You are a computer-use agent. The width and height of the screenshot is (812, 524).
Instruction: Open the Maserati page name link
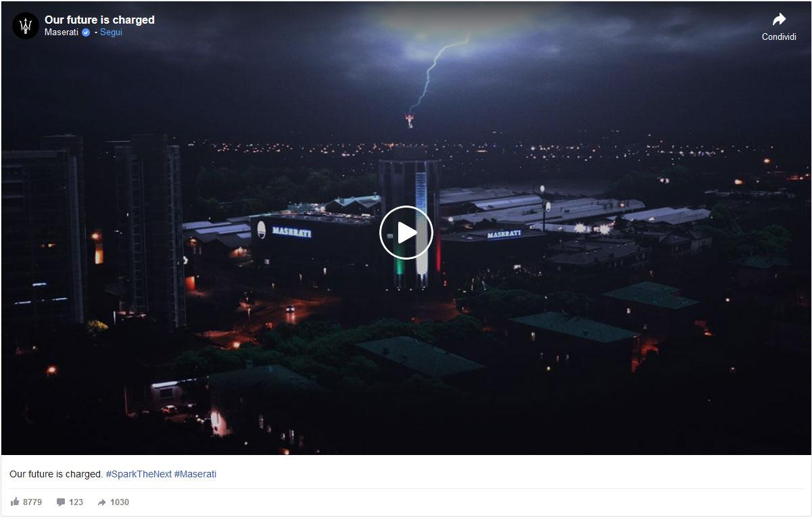(62, 32)
